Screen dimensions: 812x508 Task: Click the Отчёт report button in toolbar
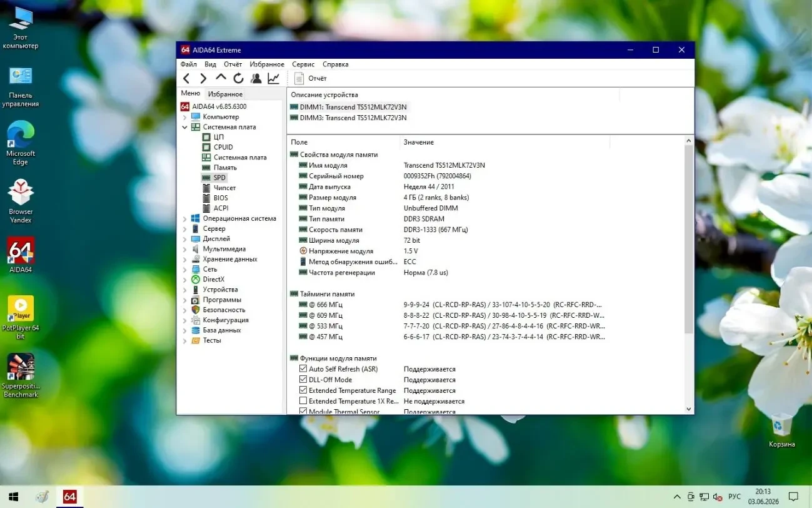click(x=311, y=78)
